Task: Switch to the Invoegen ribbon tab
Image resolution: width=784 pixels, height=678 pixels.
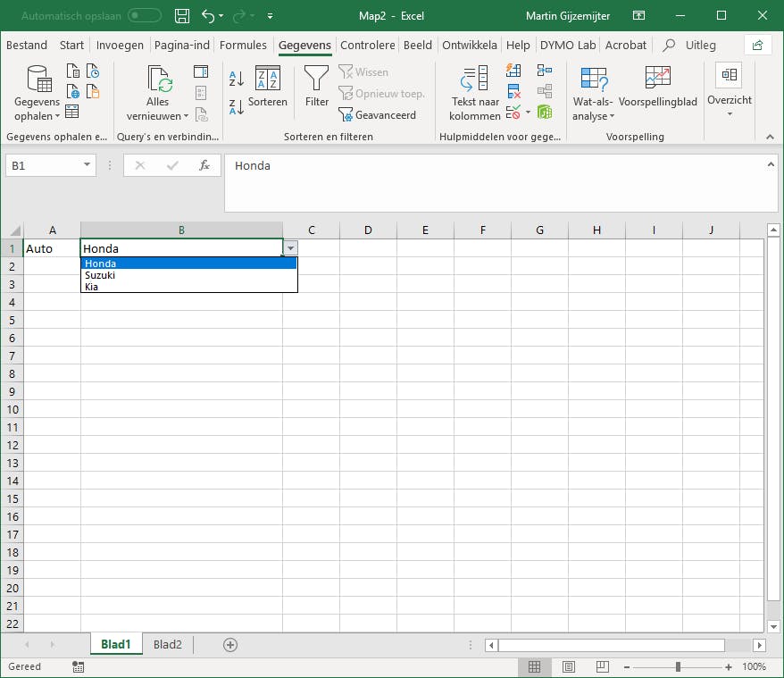Action: click(x=120, y=45)
